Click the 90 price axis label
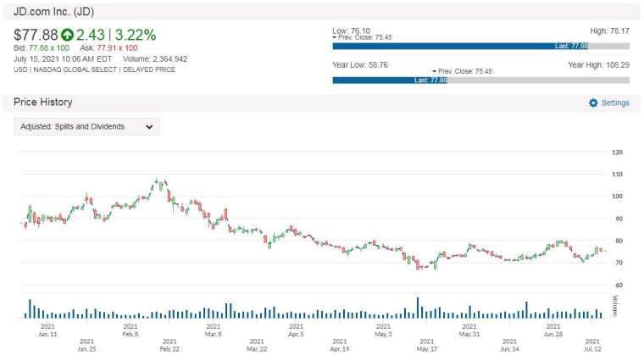The width and height of the screenshot is (644, 355). tap(619, 219)
